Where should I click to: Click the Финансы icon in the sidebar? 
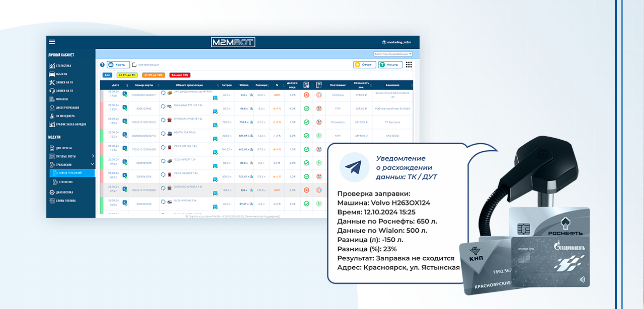click(52, 99)
